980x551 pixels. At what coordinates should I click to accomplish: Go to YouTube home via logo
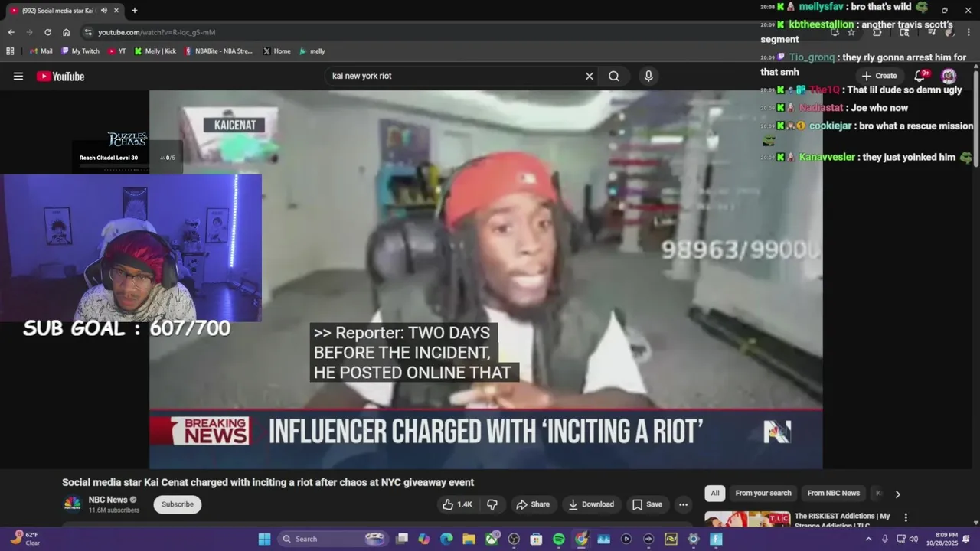coord(60,76)
